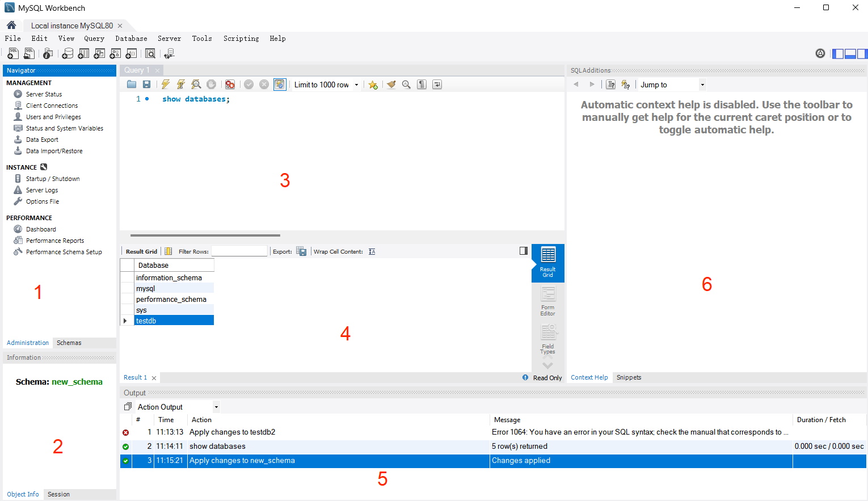Execute the SQL script with lightning icon
Image resolution: width=868 pixels, height=501 pixels.
tap(165, 85)
